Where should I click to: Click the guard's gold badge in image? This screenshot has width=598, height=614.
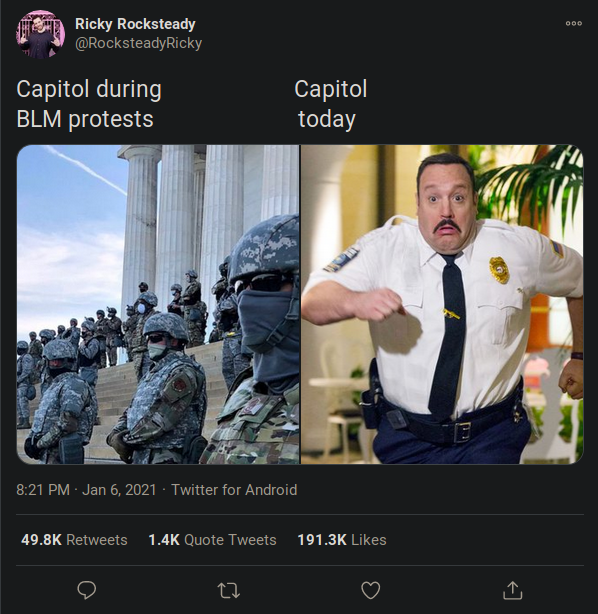[499, 270]
